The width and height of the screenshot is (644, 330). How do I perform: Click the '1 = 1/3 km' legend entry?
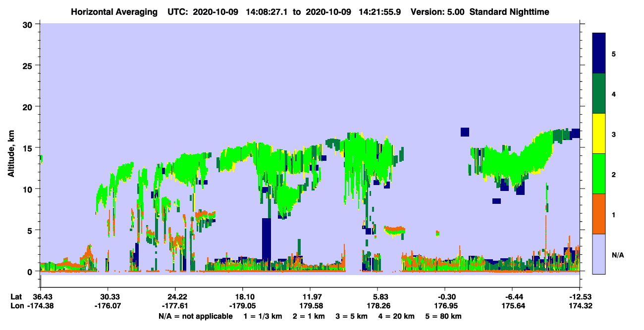264,316
